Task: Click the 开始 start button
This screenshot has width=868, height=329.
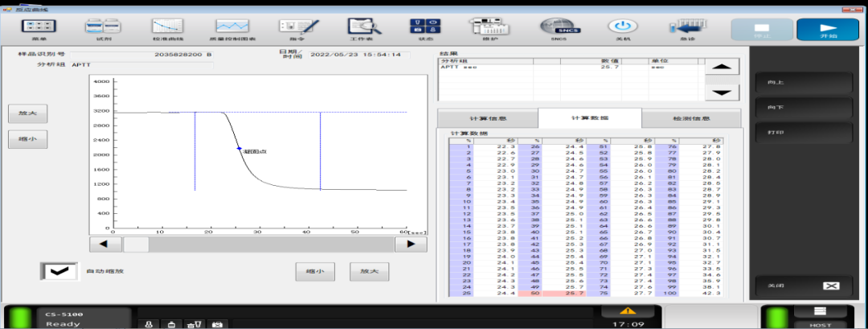Action: point(828,29)
